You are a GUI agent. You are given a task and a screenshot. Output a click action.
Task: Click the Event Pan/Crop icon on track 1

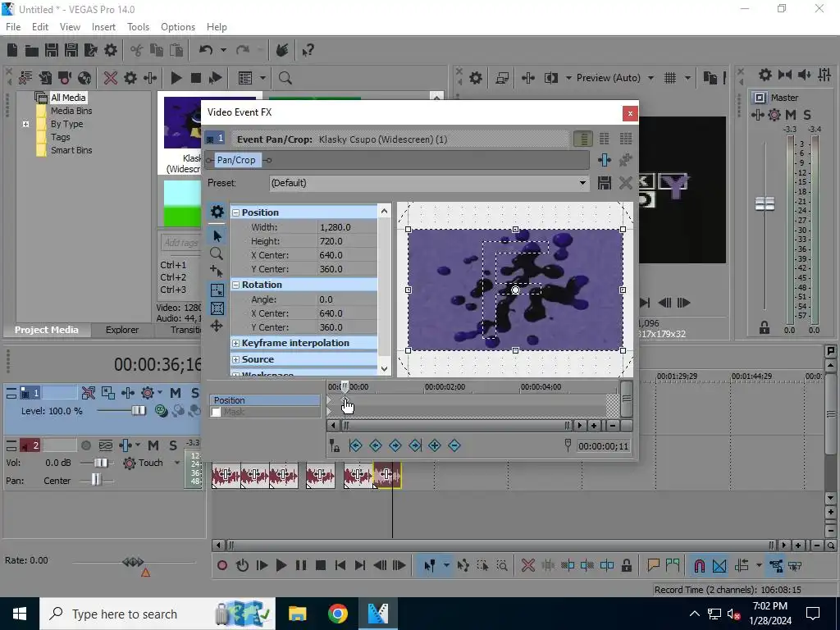pos(108,393)
